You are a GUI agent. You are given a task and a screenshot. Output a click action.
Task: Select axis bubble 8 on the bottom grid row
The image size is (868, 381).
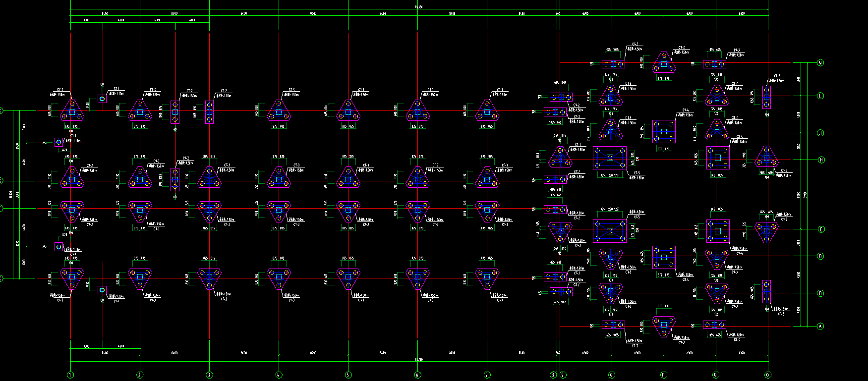point(554,375)
